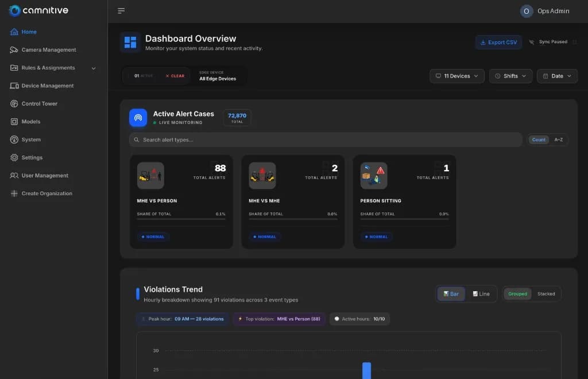Click the Rules & Assignments folder icon
The width and height of the screenshot is (588, 379).
14,68
